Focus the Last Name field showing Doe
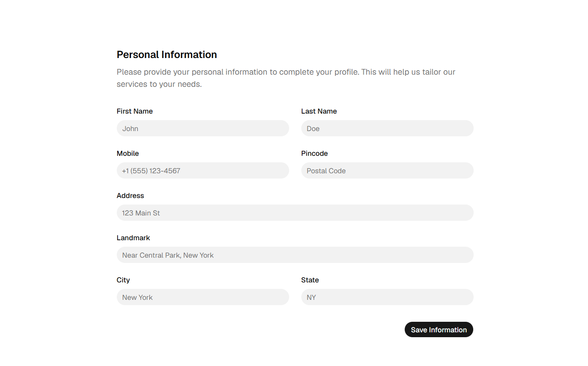This screenshot has height=366, width=588. coord(387,128)
